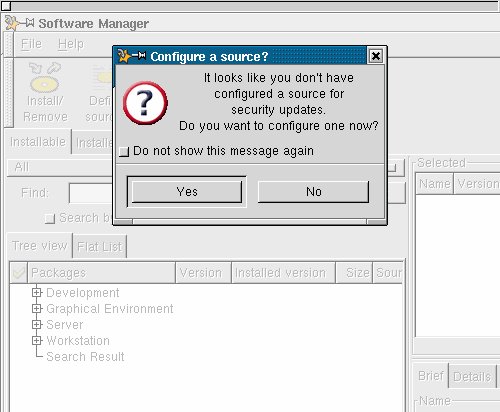This screenshot has width=500, height=412.
Task: Click the Software Manager window title icon
Action: tap(20, 23)
